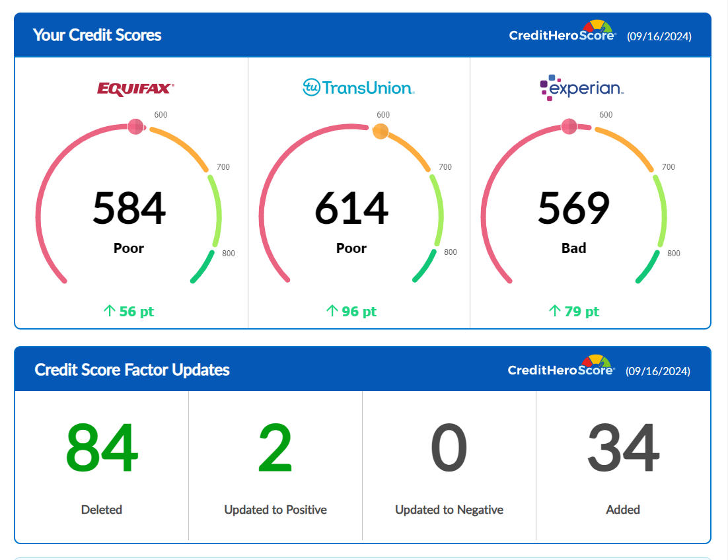Click the 700 tick label on Experian gauge
Viewport: 728px width, 560px height.
pos(668,166)
